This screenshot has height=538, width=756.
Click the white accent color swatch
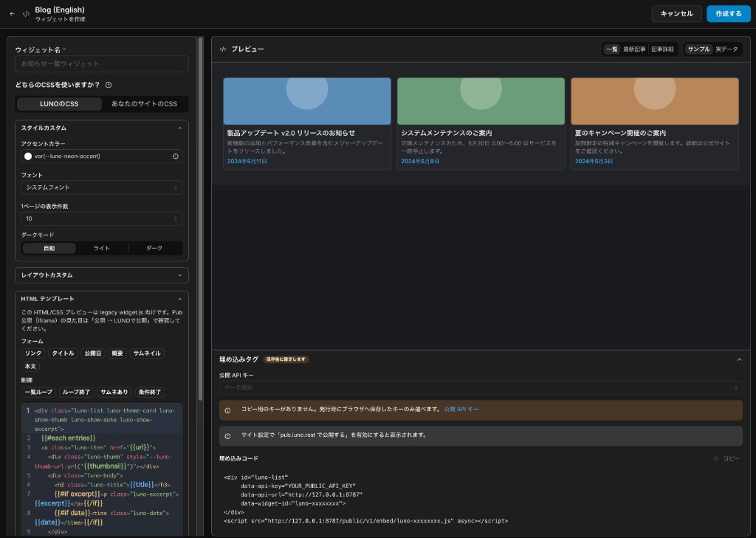coord(28,156)
